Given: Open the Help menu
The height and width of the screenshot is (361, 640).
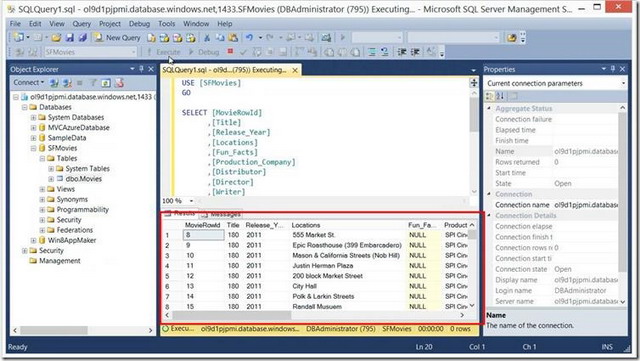Looking at the screenshot, I should (224, 24).
